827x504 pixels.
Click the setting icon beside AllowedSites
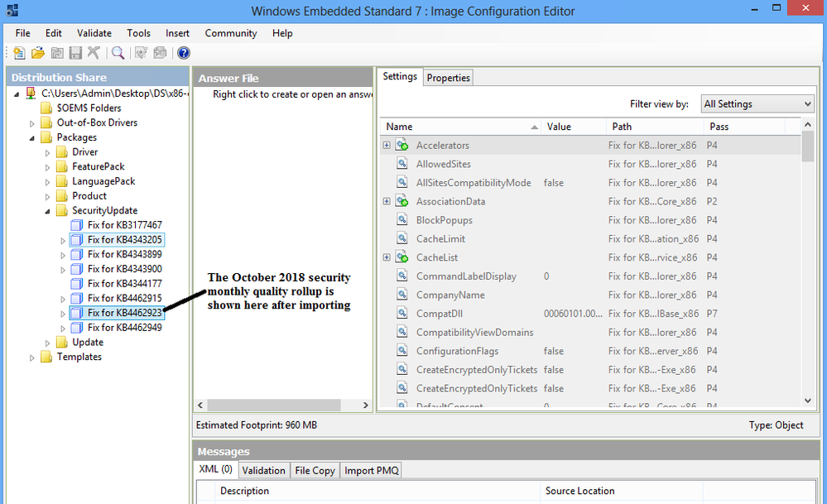pyautogui.click(x=401, y=164)
